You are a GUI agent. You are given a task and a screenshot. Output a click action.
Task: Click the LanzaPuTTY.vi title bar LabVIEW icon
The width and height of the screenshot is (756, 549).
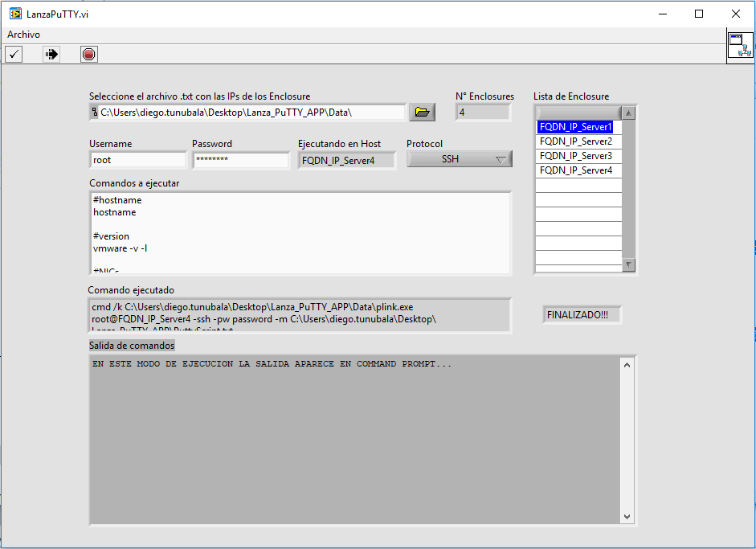click(x=14, y=14)
